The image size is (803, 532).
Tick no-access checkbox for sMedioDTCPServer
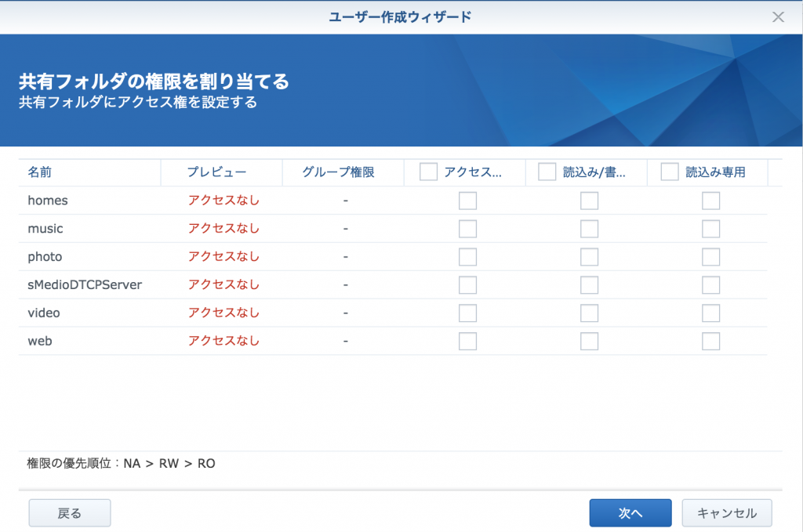coord(467,285)
